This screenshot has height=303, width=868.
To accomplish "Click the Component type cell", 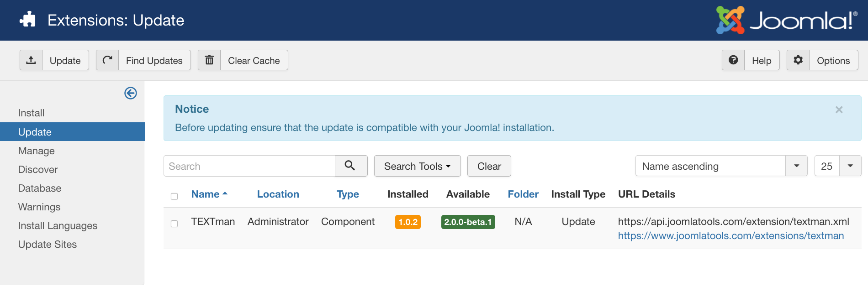I will point(348,222).
